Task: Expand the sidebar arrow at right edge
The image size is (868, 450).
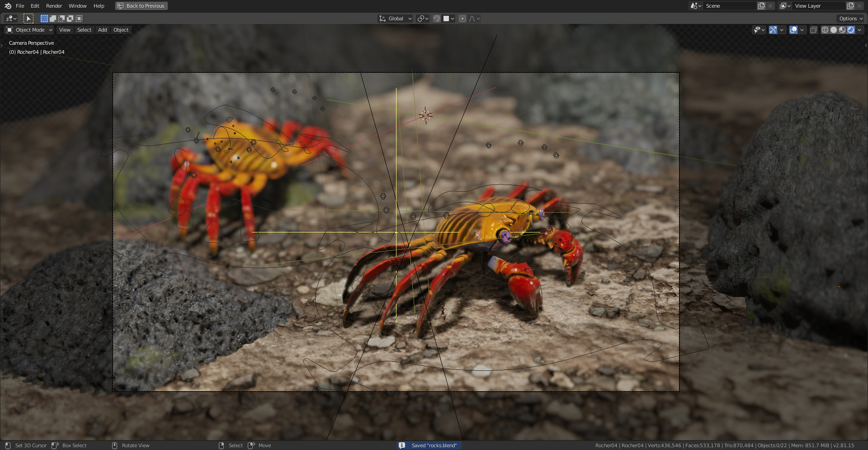Action: tap(866, 45)
